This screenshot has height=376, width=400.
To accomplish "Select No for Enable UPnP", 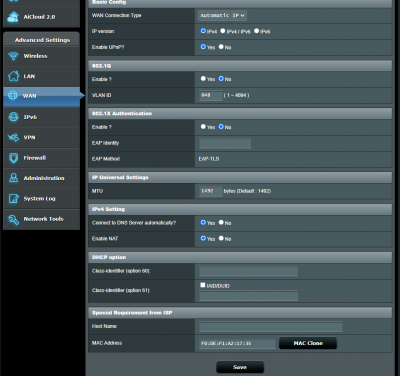I will 221,47.
